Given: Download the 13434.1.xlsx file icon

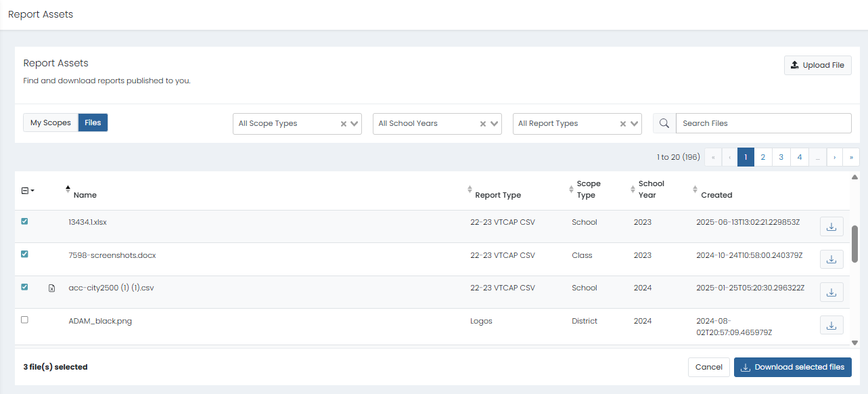Looking at the screenshot, I should [x=831, y=227].
